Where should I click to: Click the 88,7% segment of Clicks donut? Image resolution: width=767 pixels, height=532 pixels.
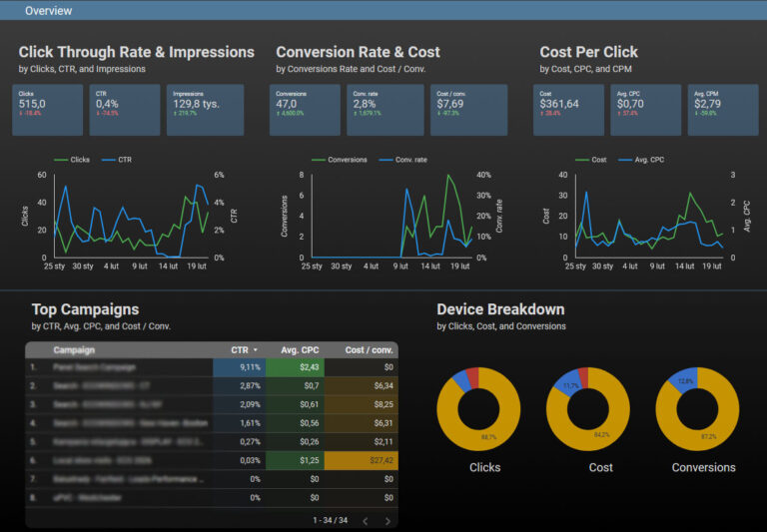pyautogui.click(x=488, y=436)
